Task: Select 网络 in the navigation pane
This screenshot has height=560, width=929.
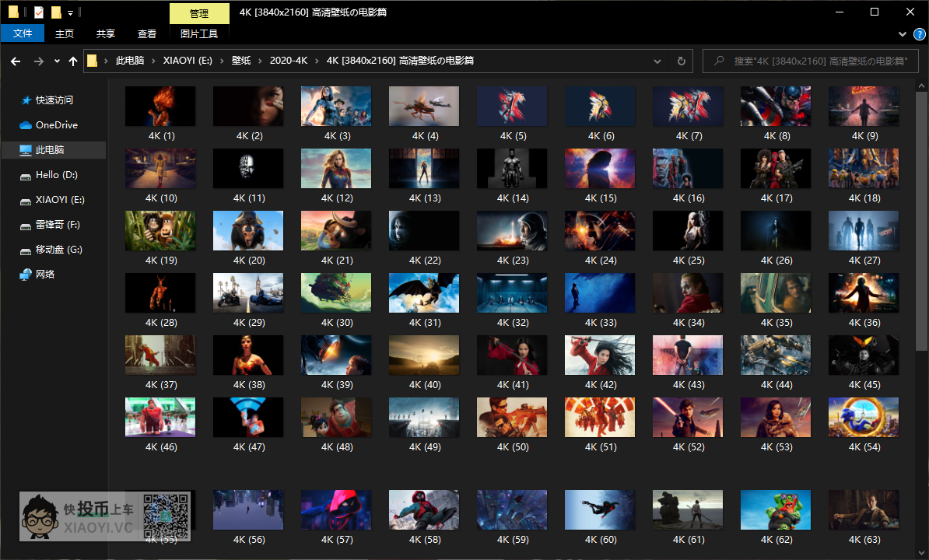Action: click(44, 274)
